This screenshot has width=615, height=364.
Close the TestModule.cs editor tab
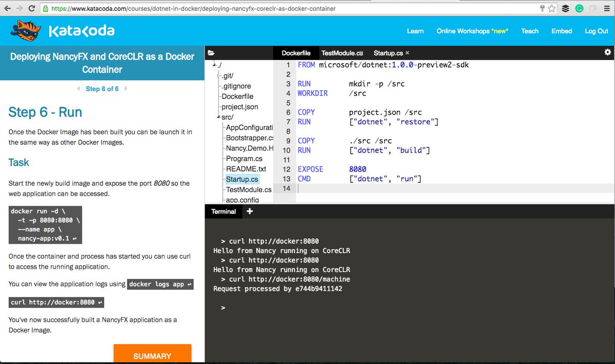[x=361, y=53]
